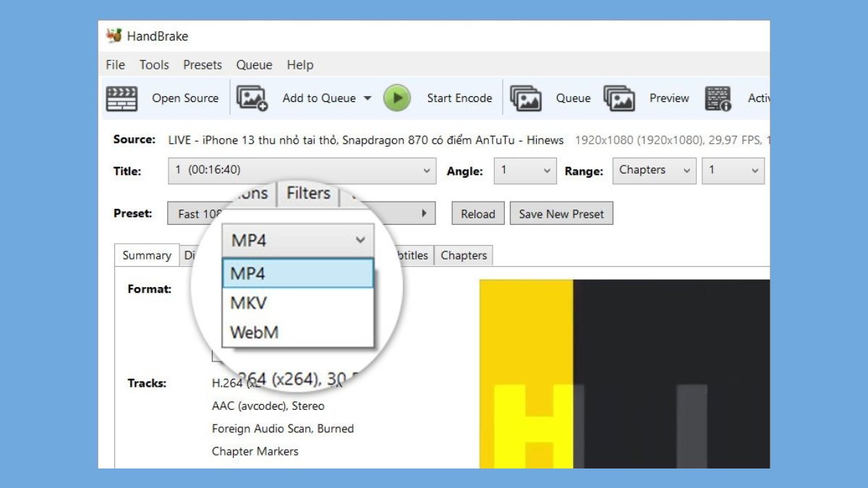Click the Reload button
Viewport: 868px width, 488px height.
478,214
